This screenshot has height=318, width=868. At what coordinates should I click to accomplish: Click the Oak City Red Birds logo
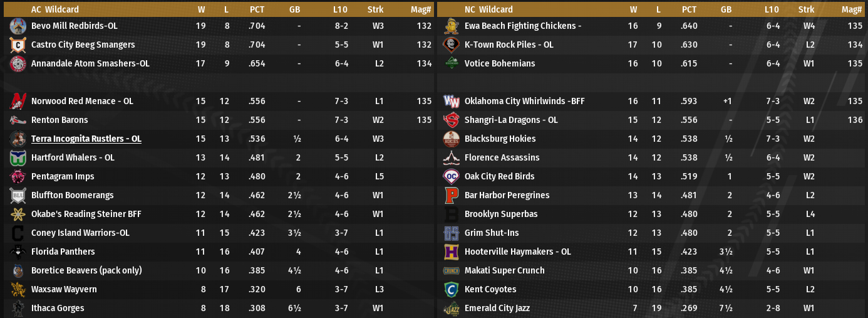pos(451,177)
